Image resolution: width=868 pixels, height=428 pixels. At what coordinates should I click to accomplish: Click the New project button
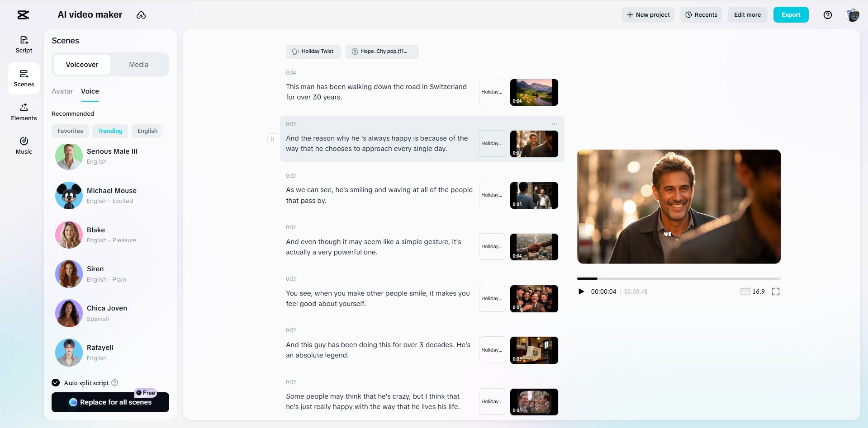click(x=648, y=15)
